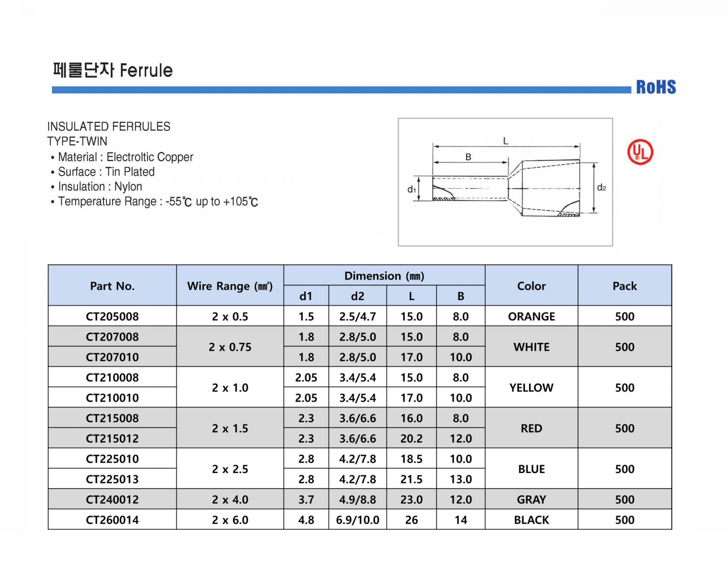Click pack quantity 500 in BLACK row
Screen dimensions: 728x572
625,520
